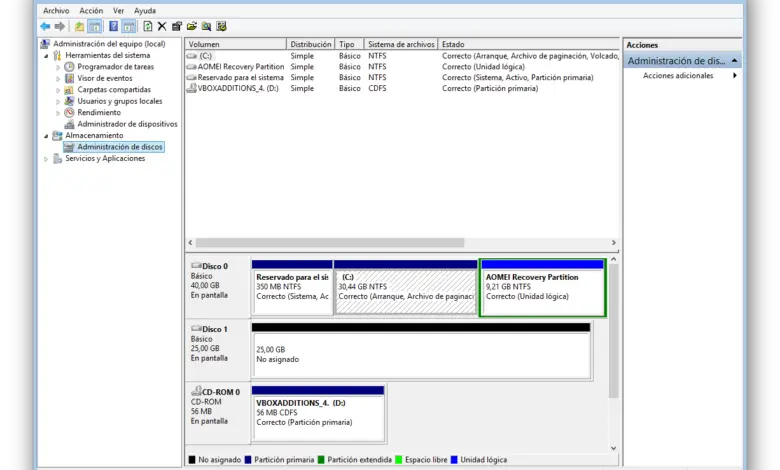Collapse Almacenamiento node arrow

46,136
